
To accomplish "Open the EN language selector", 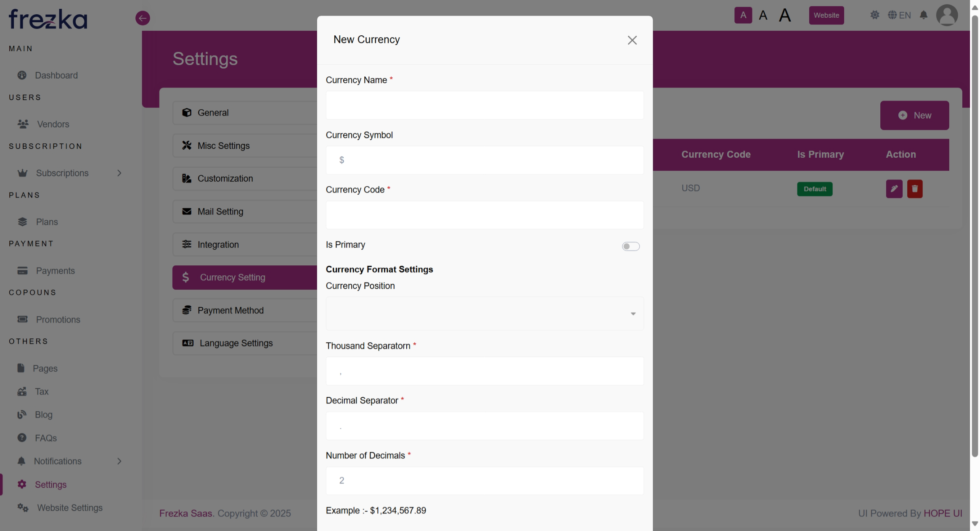I will pos(899,15).
